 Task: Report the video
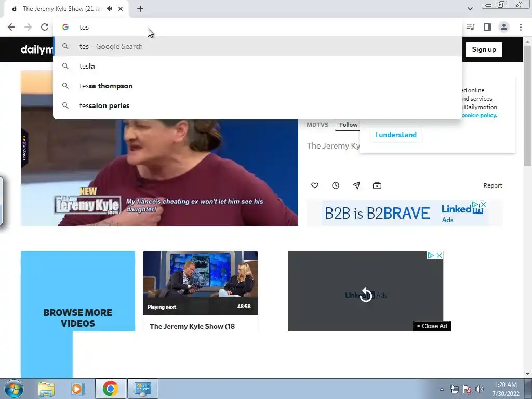(x=493, y=185)
